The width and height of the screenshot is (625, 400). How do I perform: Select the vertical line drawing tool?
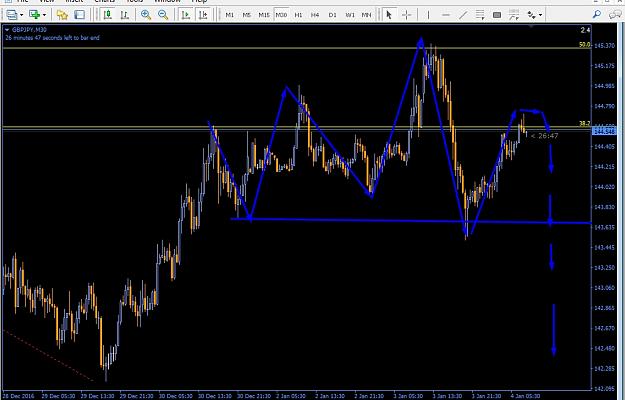tap(428, 15)
